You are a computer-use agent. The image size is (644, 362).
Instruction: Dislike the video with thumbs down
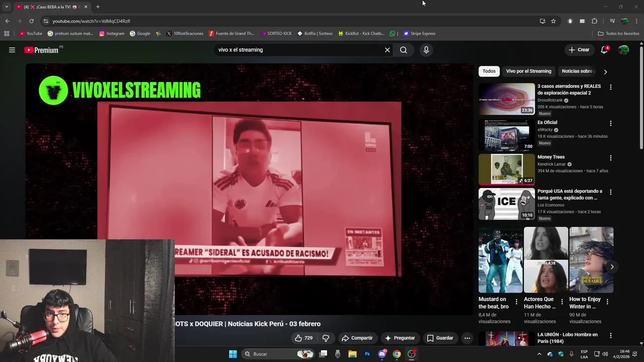coord(326,338)
